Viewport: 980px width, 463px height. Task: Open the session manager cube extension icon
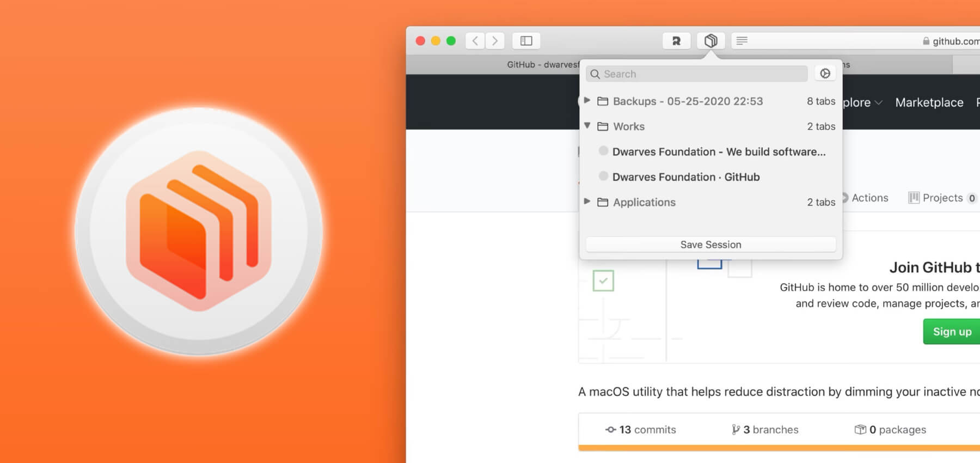click(x=710, y=41)
